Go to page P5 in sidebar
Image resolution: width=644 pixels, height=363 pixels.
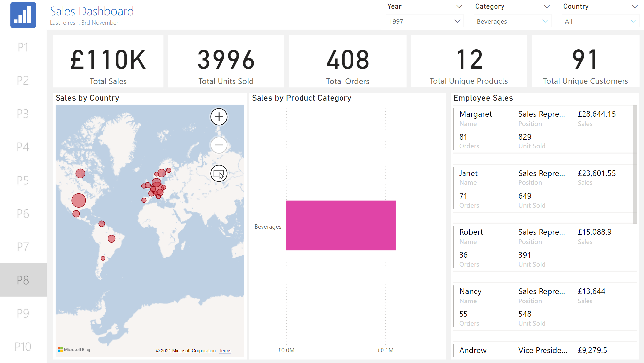[x=23, y=180]
